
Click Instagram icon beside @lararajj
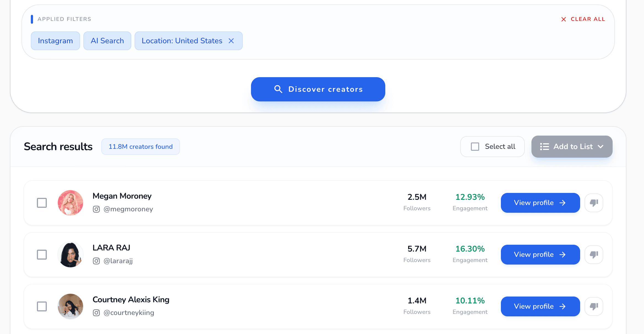click(x=96, y=261)
